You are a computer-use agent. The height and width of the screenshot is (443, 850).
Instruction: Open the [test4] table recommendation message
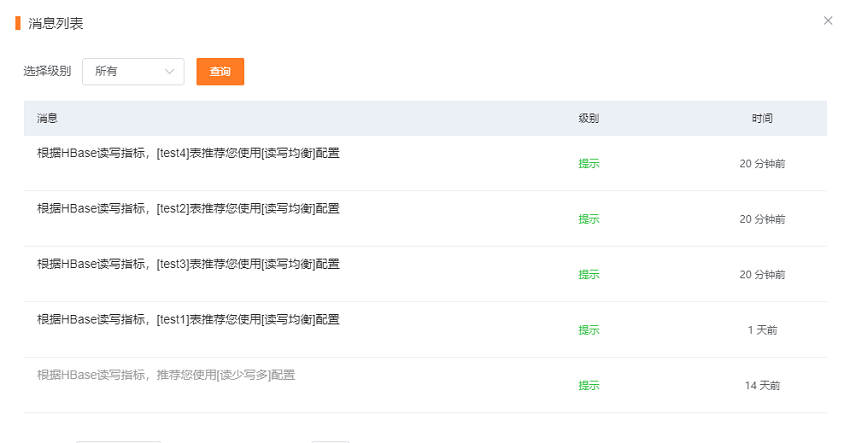click(188, 153)
